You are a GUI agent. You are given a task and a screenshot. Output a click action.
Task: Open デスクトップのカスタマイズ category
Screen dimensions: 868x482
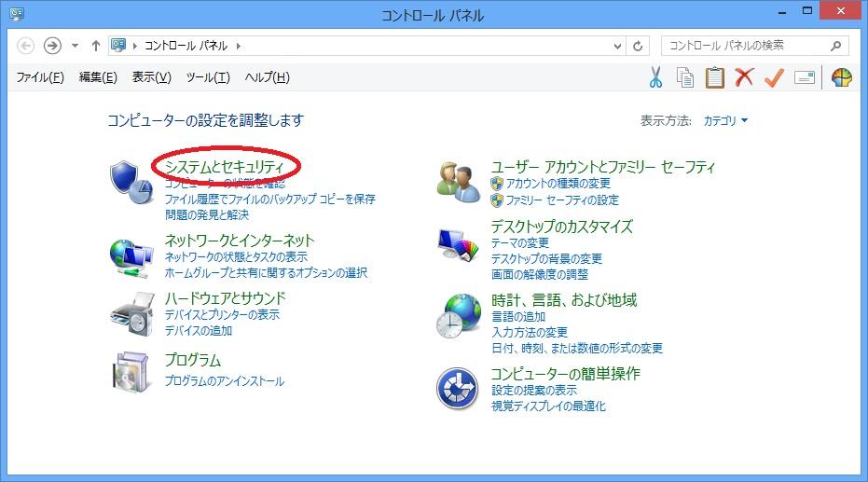(561, 227)
